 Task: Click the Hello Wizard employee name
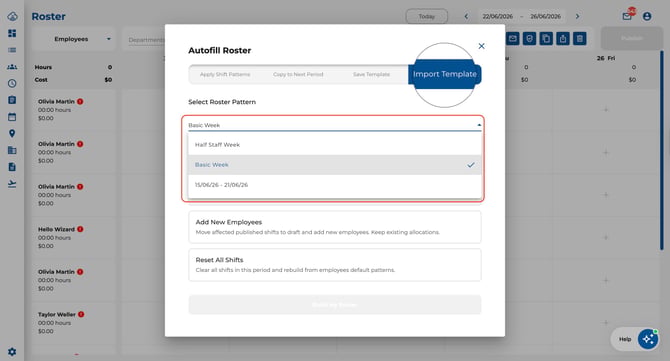click(x=56, y=229)
